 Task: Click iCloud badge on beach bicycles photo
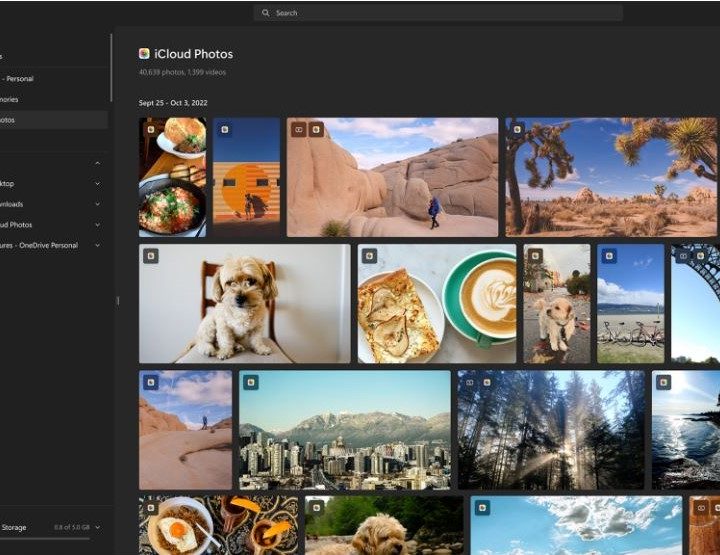(x=609, y=256)
